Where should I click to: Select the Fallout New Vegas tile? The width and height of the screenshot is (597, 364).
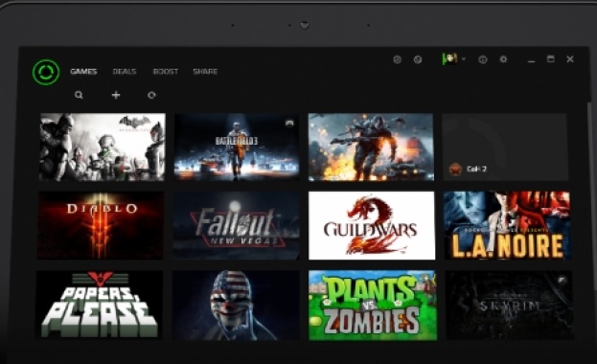pos(236,225)
